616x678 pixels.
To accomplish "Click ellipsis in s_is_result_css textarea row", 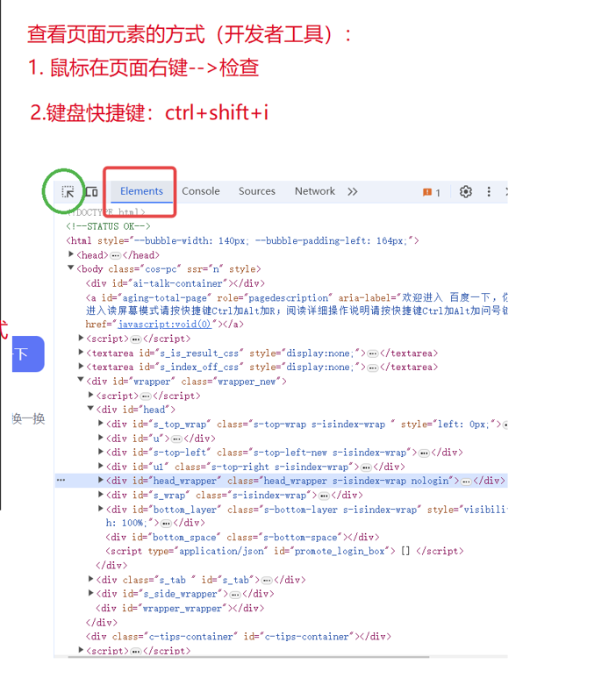I will (x=372, y=353).
